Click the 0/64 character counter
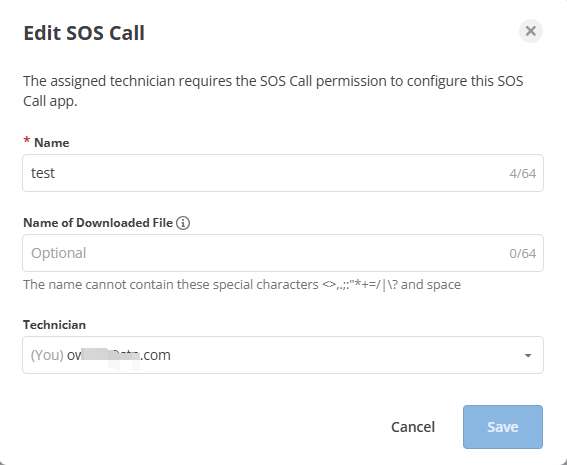This screenshot has height=465, width=567. [523, 253]
